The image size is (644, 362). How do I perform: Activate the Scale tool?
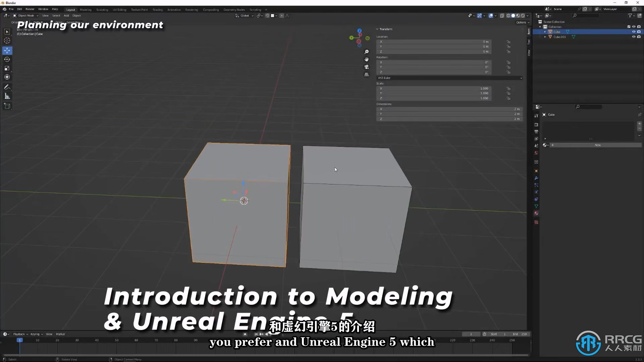pyautogui.click(x=7, y=68)
